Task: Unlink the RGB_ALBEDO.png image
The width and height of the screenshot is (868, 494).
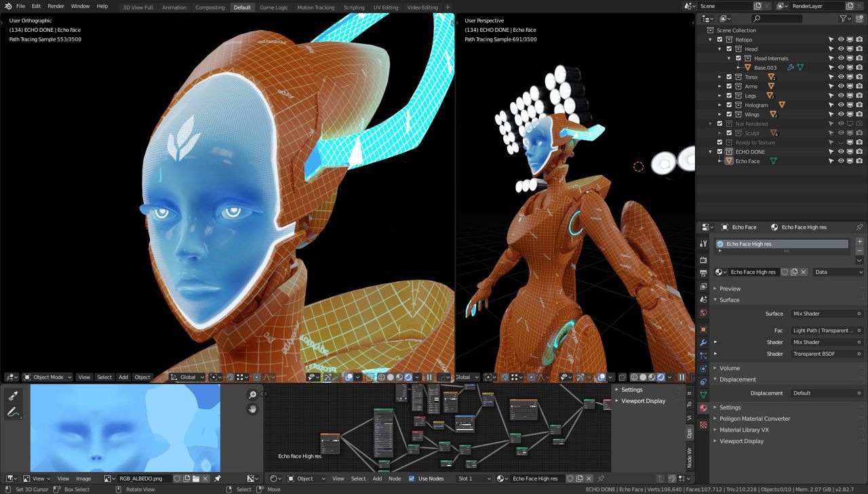Action: click(x=205, y=478)
